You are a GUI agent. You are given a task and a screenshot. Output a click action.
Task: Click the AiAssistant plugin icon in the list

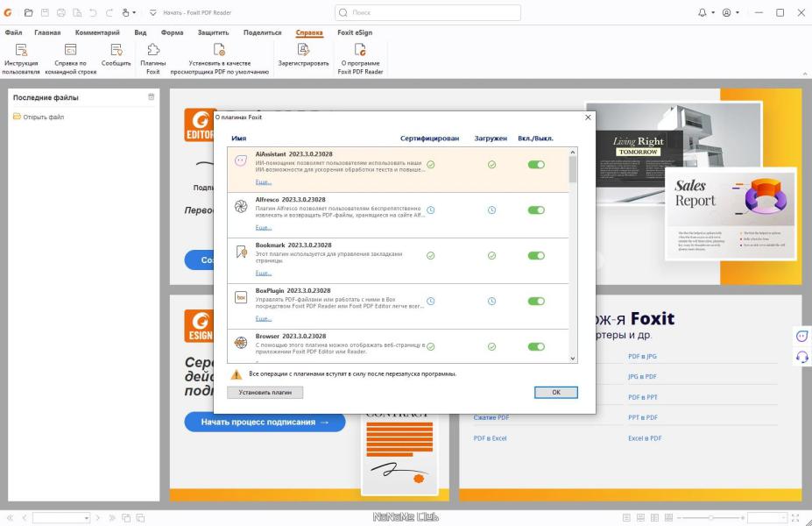click(x=240, y=161)
